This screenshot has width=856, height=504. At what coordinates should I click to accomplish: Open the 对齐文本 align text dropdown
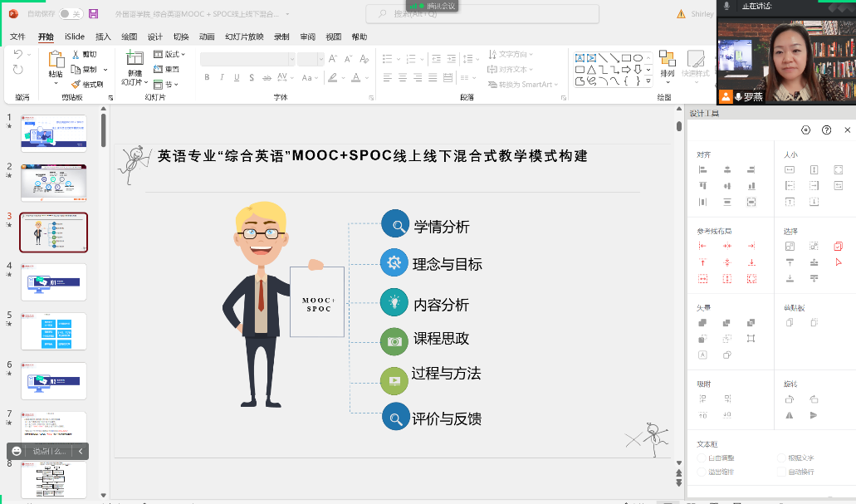510,70
